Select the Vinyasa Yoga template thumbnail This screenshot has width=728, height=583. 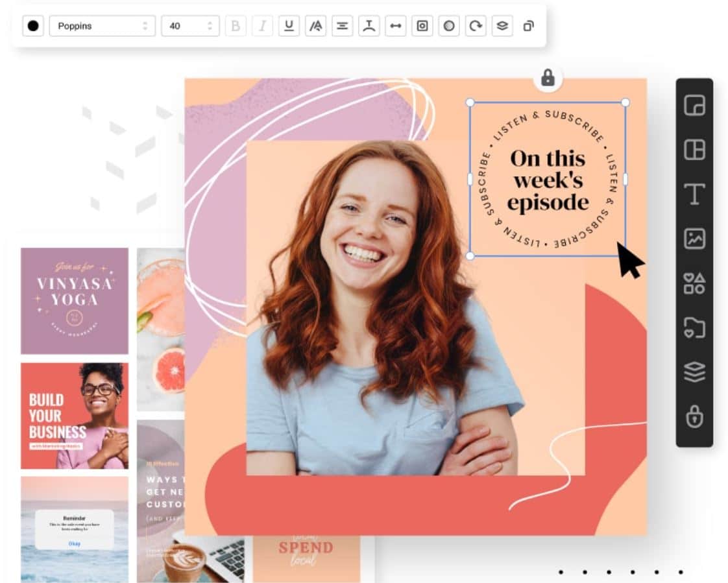(75, 301)
